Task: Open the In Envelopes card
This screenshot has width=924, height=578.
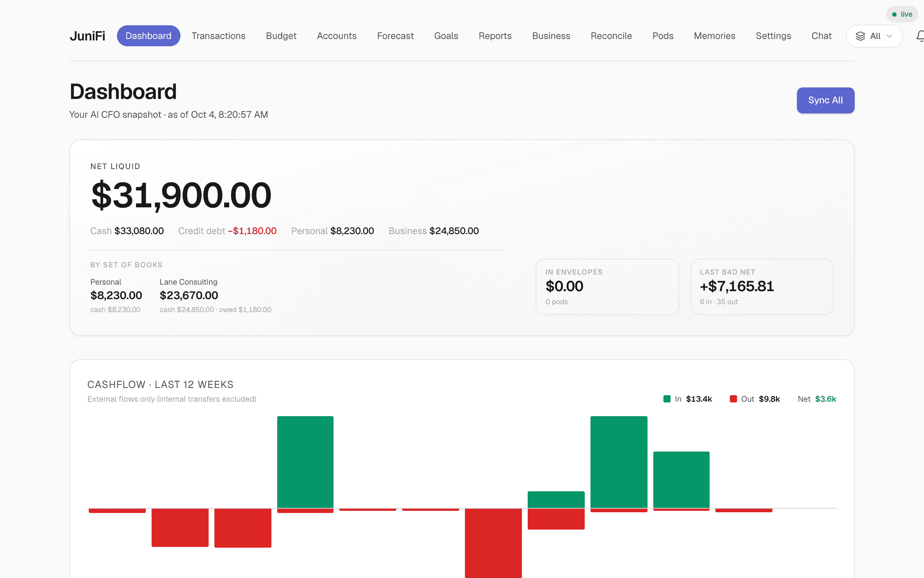Action: pos(607,287)
